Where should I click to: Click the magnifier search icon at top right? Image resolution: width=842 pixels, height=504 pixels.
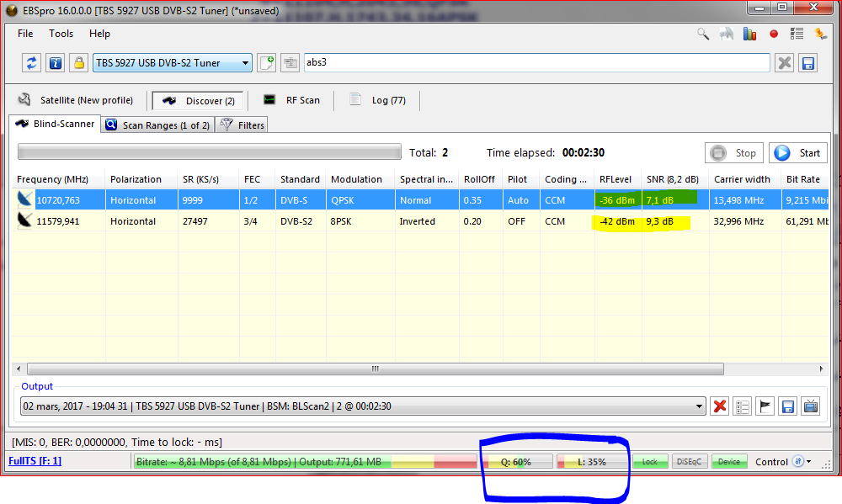[x=703, y=34]
